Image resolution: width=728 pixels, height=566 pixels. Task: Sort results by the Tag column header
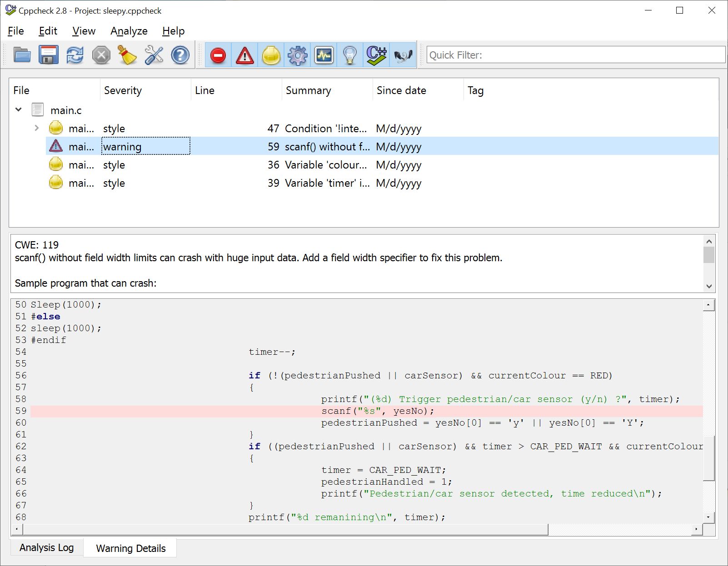(x=591, y=90)
